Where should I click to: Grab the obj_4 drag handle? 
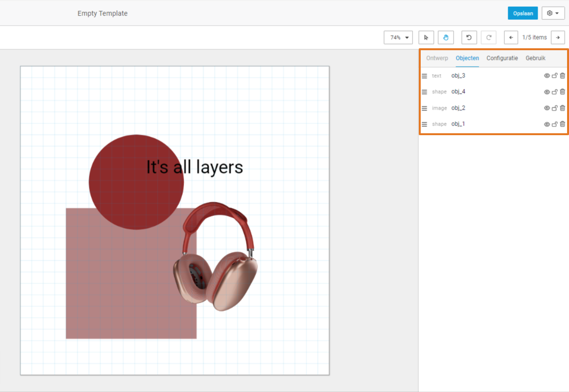click(x=424, y=92)
